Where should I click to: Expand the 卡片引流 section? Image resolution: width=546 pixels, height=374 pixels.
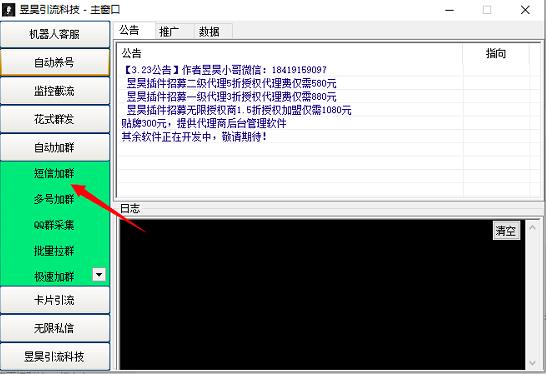[x=55, y=300]
